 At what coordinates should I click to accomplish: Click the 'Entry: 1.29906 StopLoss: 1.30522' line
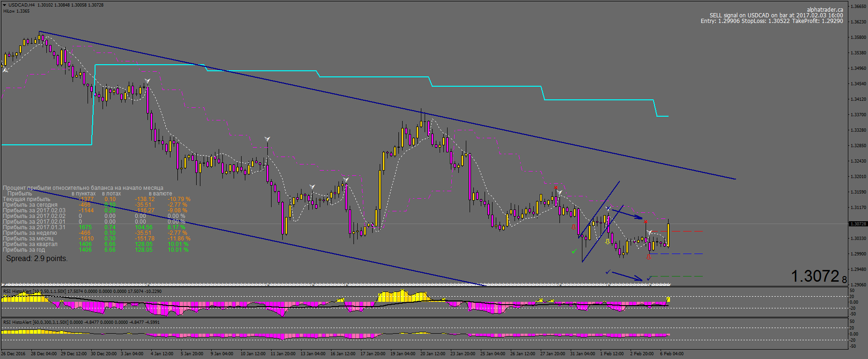tap(772, 21)
